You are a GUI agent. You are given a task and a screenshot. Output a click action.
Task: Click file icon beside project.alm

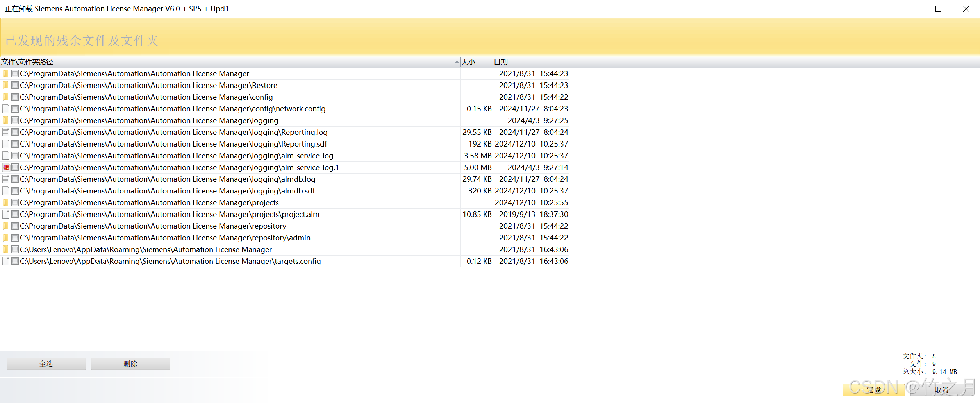5,214
